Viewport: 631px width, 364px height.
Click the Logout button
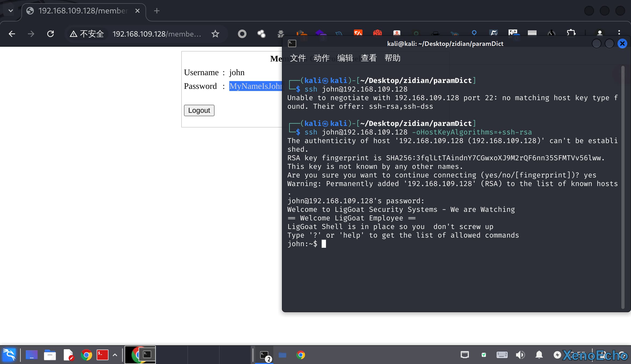coord(199,110)
